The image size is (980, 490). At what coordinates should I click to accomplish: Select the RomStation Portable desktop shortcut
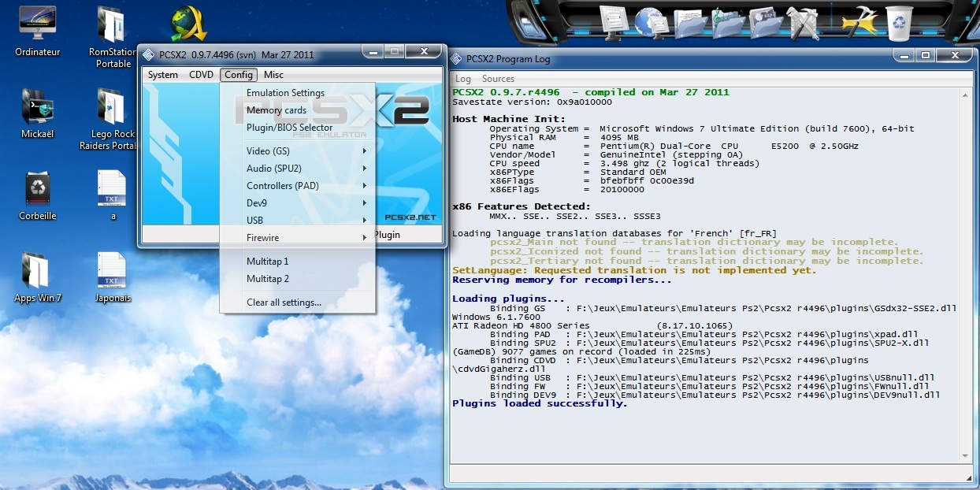tap(113, 37)
